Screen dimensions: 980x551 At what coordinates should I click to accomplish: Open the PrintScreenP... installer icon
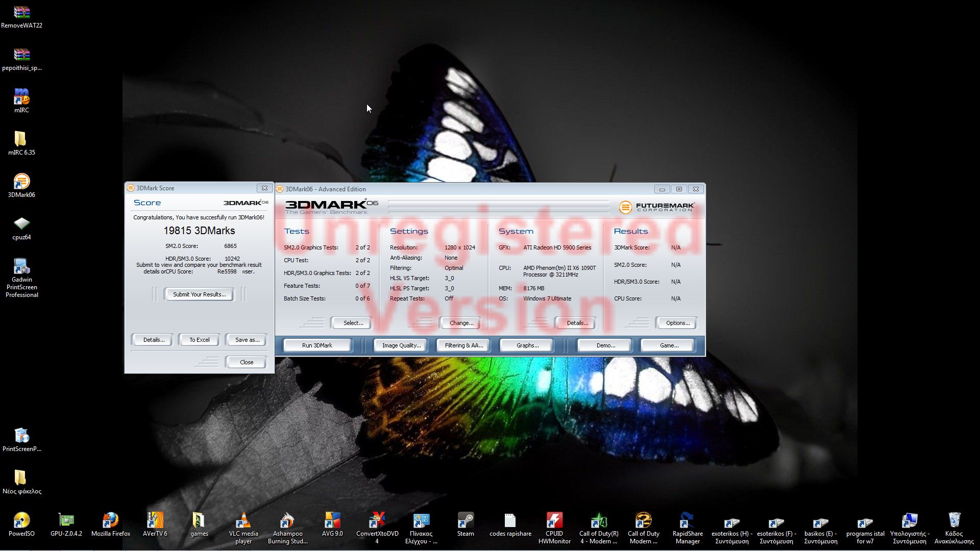coord(21,436)
